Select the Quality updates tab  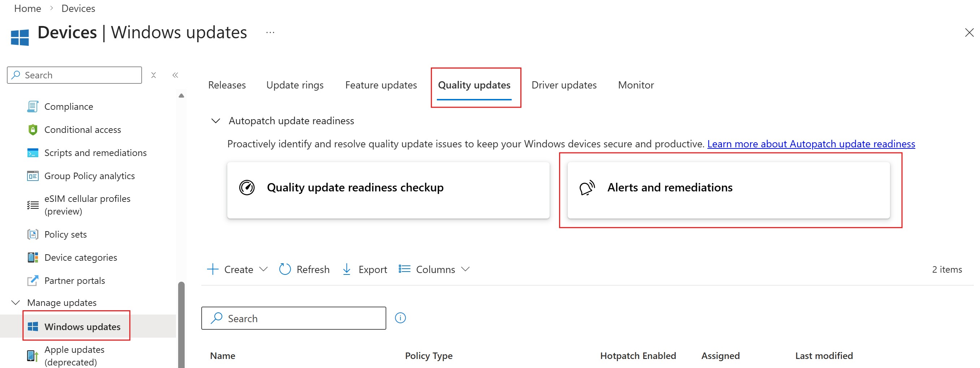coord(474,85)
